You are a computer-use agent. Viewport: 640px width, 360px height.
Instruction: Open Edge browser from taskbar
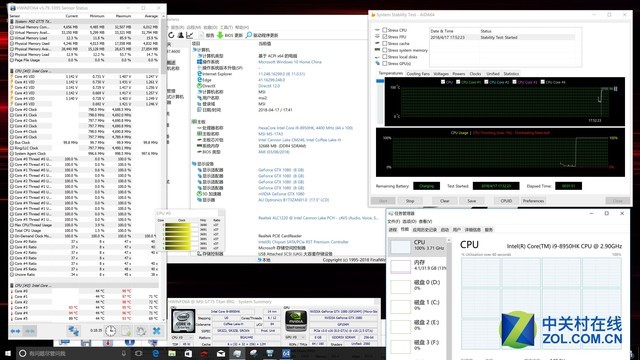tap(156, 353)
